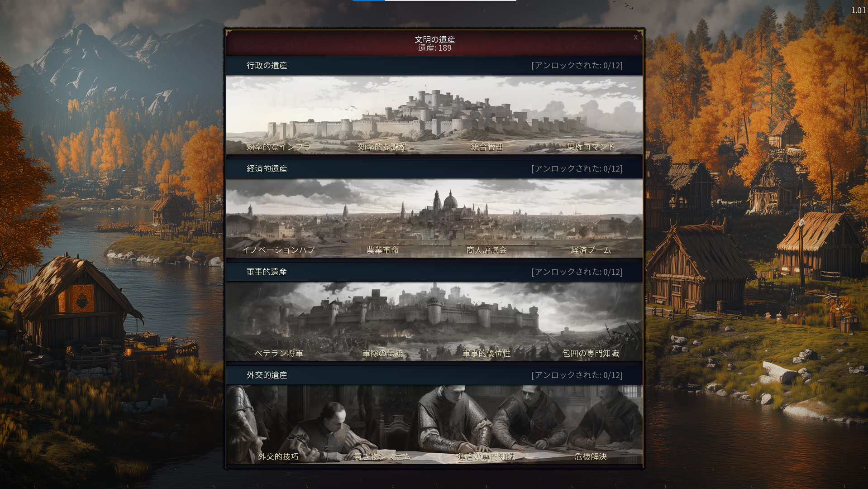
Task: Select the 連合の専門知識 legacy
Action: (486, 456)
